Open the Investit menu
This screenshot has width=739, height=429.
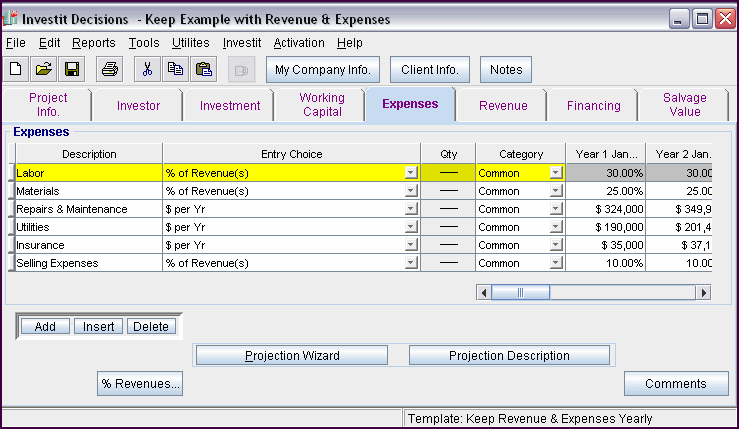[242, 43]
